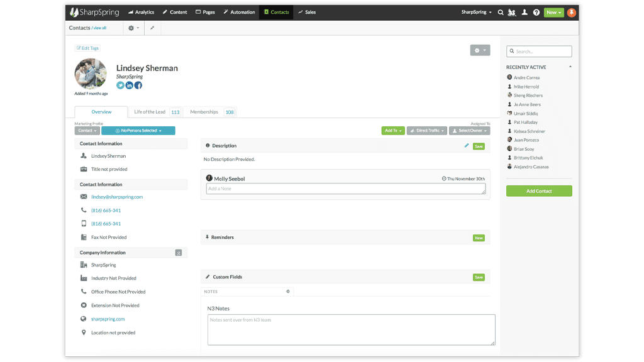Click the 108 Memberships count badge

click(x=230, y=112)
